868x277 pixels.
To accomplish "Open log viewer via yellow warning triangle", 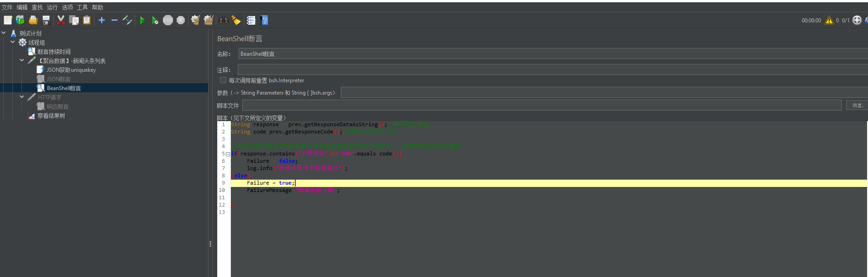I will pyautogui.click(x=829, y=20).
